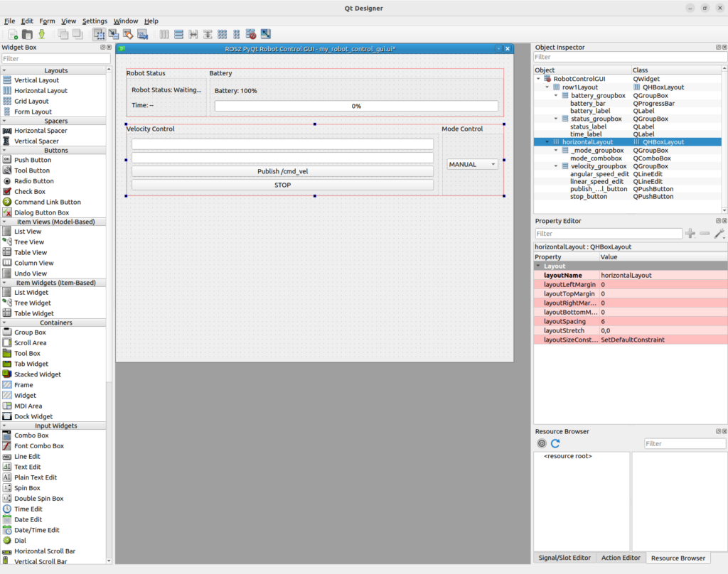Float the Property Editor panel
This screenshot has width=728, height=574.
point(718,221)
